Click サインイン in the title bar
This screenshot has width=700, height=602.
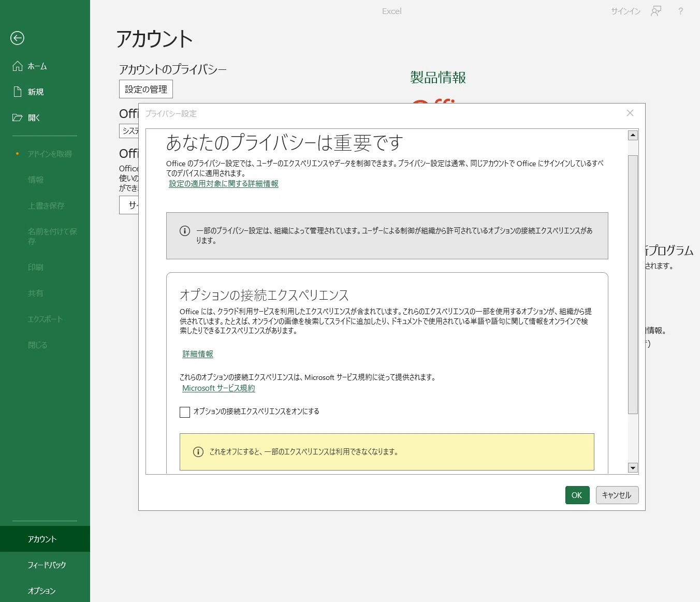click(x=625, y=11)
